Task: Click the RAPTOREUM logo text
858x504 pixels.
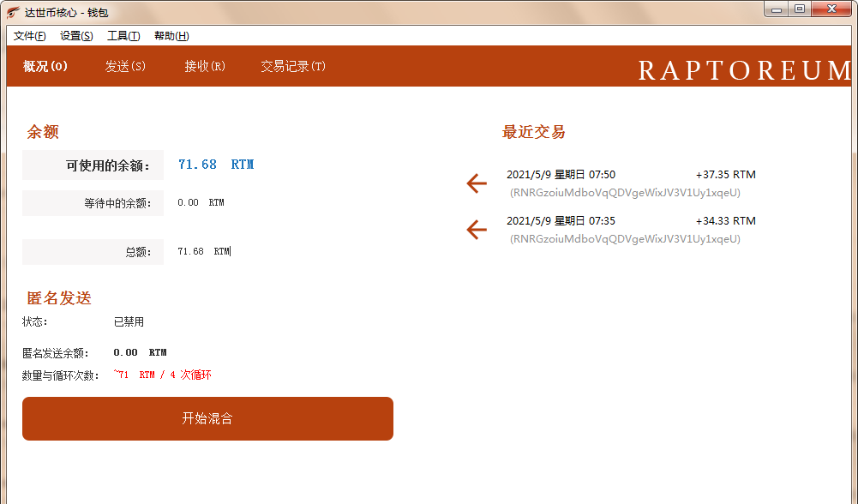Action: (x=745, y=70)
